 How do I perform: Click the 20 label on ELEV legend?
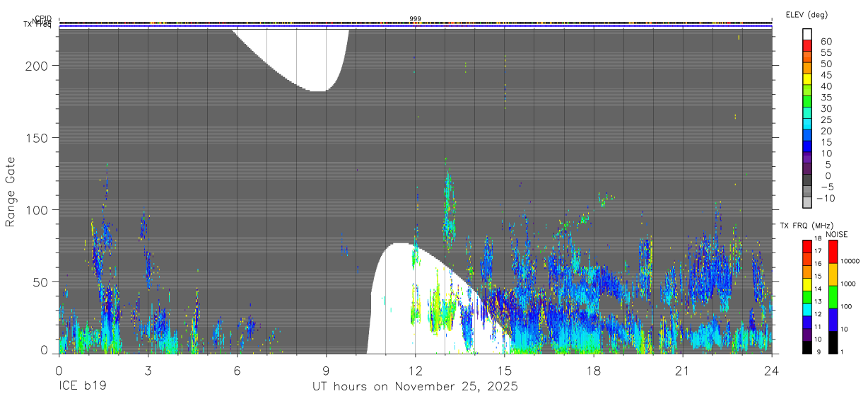(826, 132)
